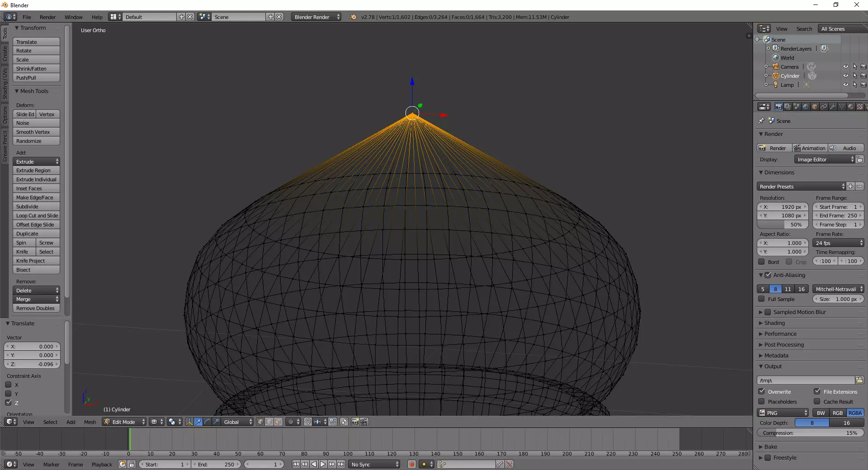Expand the Performance panel
The image size is (868, 470).
(x=780, y=334)
